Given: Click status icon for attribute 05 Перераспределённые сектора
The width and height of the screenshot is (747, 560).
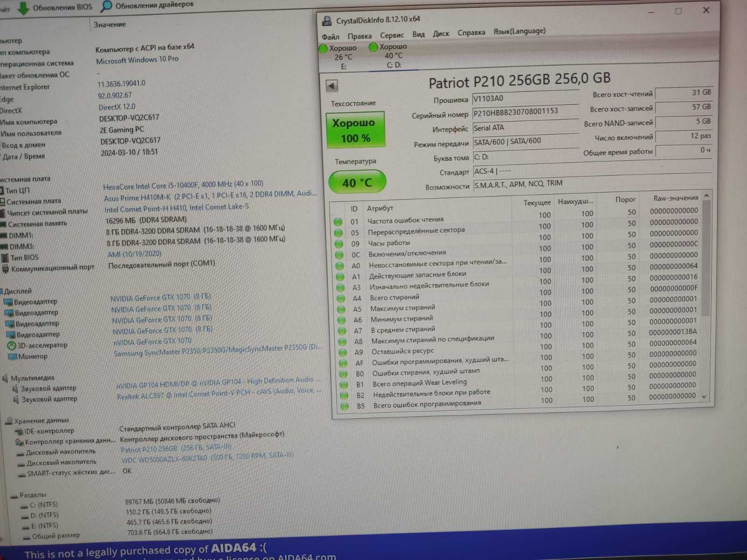Looking at the screenshot, I should coord(338,232).
